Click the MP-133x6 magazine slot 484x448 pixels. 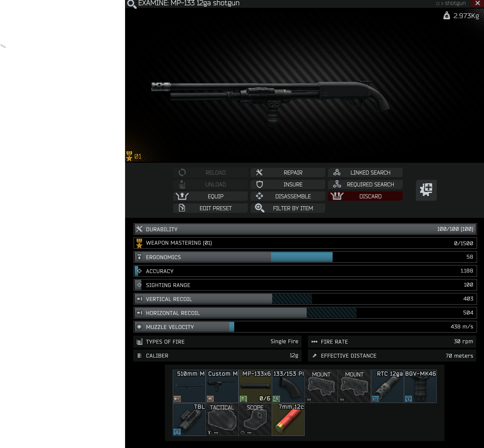coord(255,386)
